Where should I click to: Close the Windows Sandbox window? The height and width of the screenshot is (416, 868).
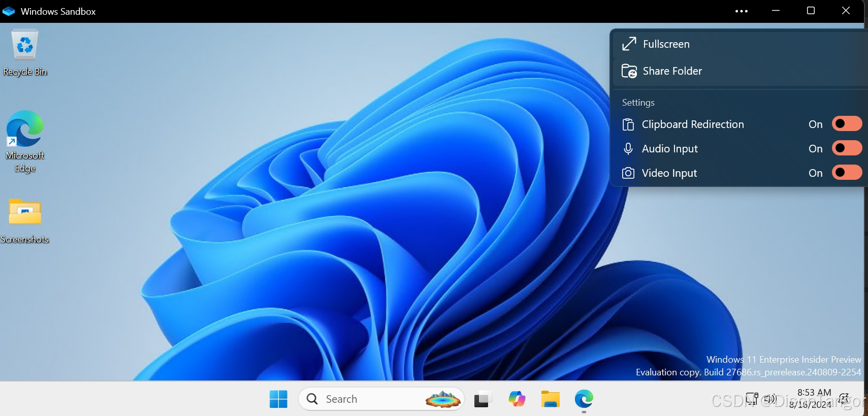tap(846, 11)
